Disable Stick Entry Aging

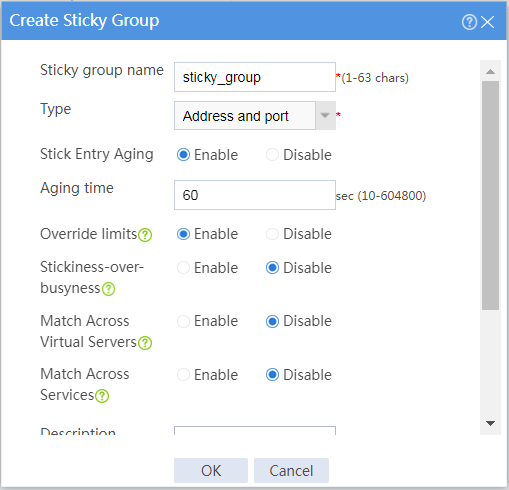pyautogui.click(x=272, y=155)
